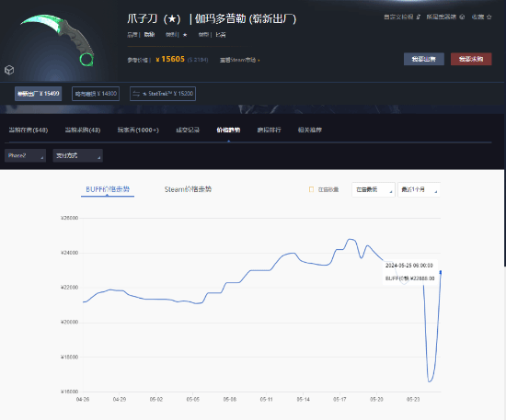Viewport: 506px width, 420px height.
Task: Click the 04-26 date label on the x-axis
Action: [x=83, y=400]
